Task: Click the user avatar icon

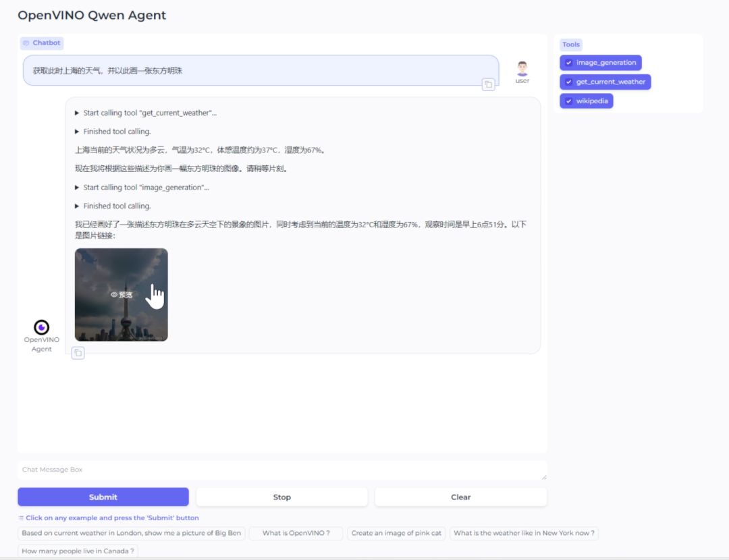Action: click(522, 69)
